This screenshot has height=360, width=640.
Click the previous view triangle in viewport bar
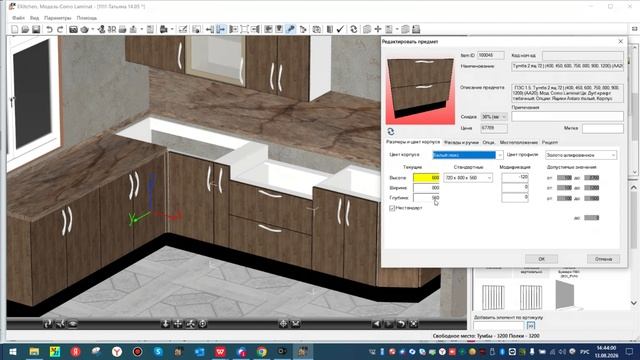pos(376,324)
